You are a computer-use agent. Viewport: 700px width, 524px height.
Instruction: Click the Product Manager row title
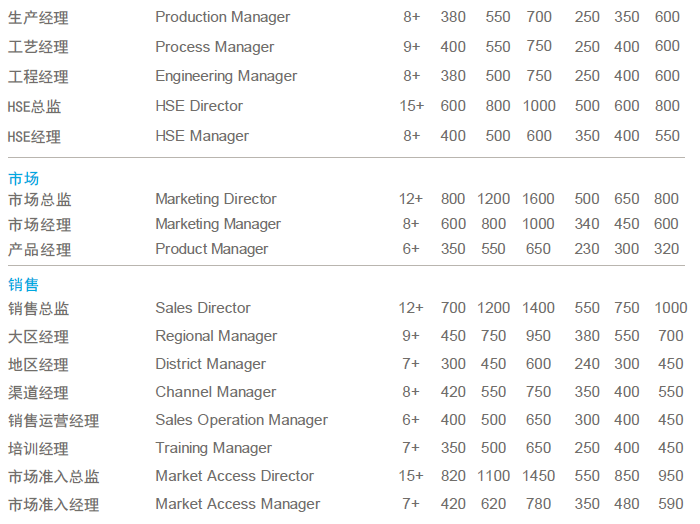pyautogui.click(x=211, y=249)
